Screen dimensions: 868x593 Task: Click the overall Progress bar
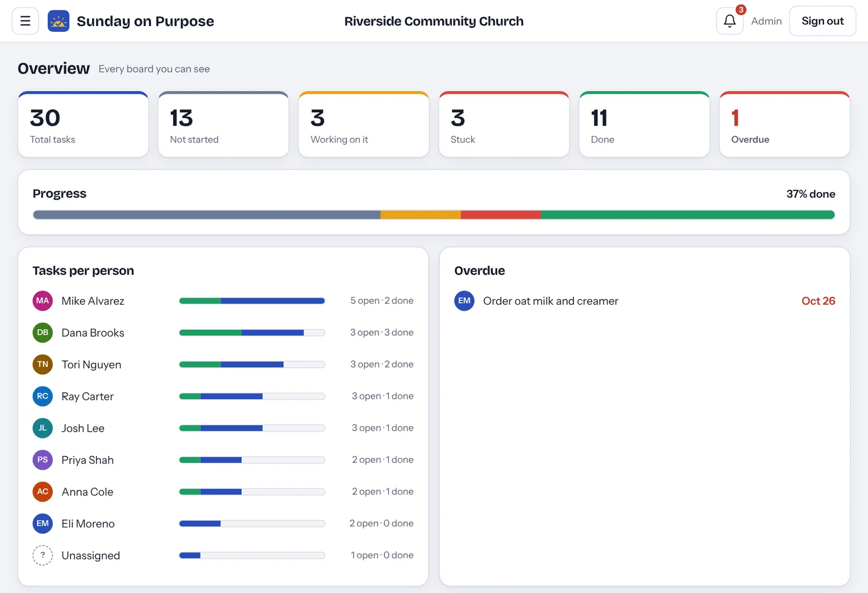(x=434, y=215)
